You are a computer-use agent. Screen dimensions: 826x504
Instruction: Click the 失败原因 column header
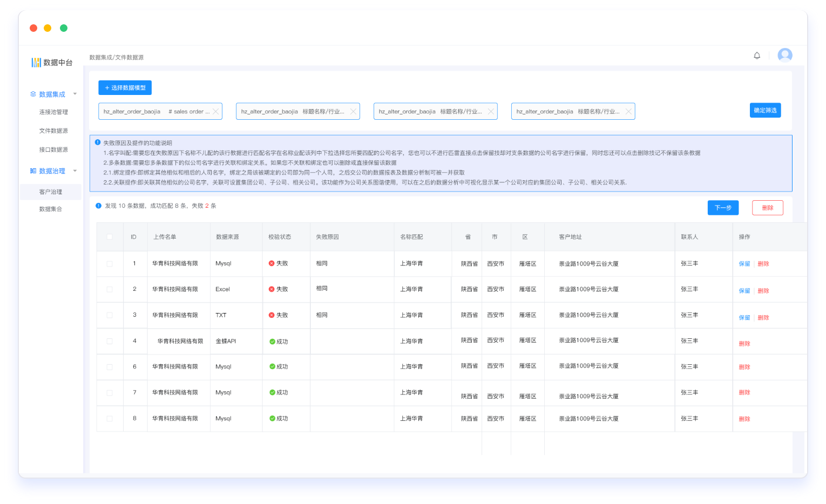tap(327, 237)
